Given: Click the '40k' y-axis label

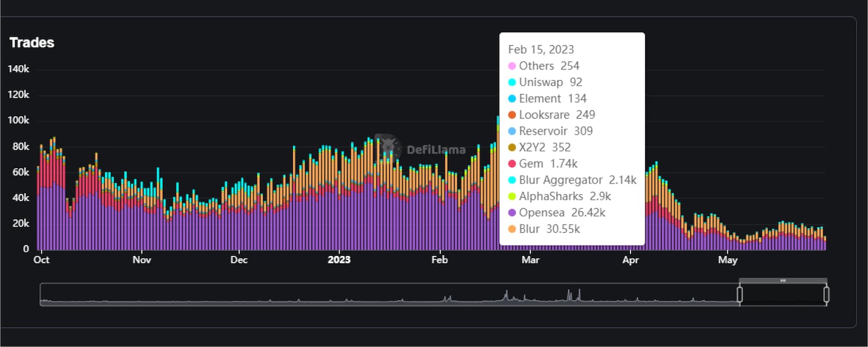Looking at the screenshot, I should pos(21,198).
